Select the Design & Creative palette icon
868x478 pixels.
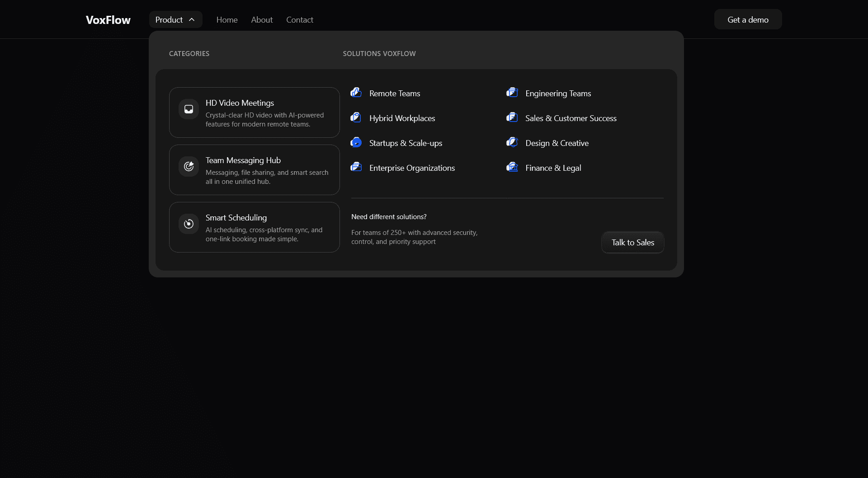click(512, 142)
